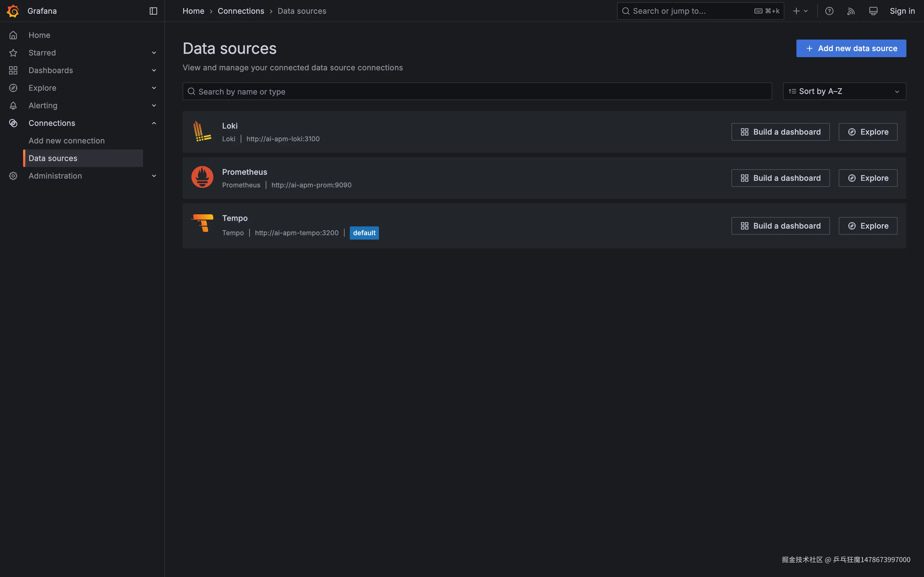
Task: Click Explore button for Prometheus
Action: [x=868, y=178]
